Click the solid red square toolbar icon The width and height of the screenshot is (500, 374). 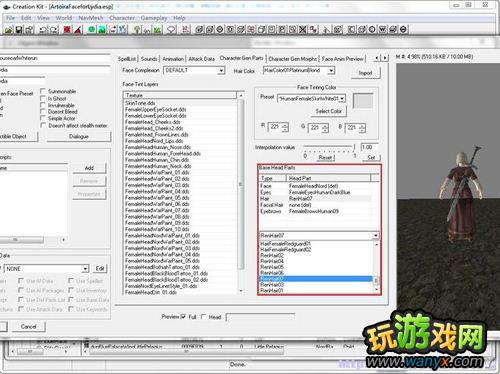[x=67, y=30]
